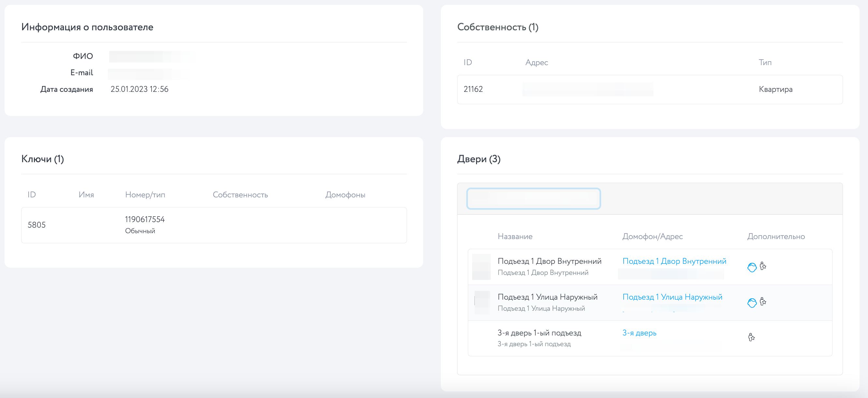Click Квартира type cell in property row
This screenshot has width=868, height=398.
pyautogui.click(x=775, y=89)
